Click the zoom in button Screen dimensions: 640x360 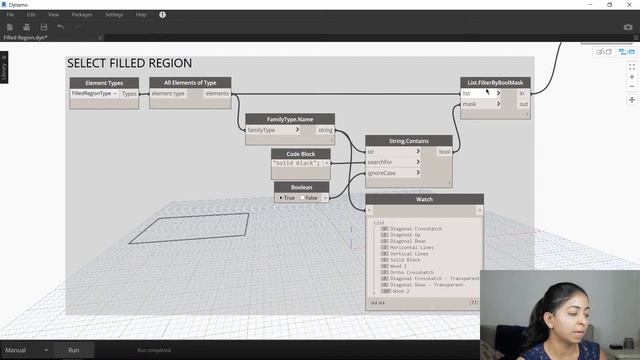pyautogui.click(x=632, y=77)
